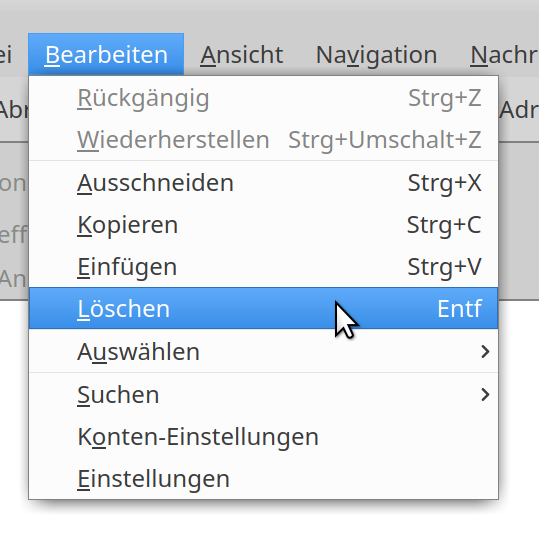Open the partially visible Nachricht menu
This screenshot has width=539, height=542.
tap(504, 55)
